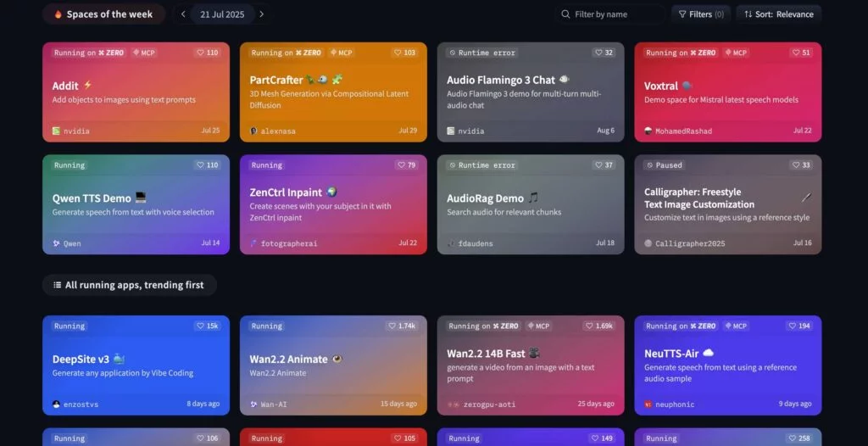Click the magnifier icon in the search field

565,14
